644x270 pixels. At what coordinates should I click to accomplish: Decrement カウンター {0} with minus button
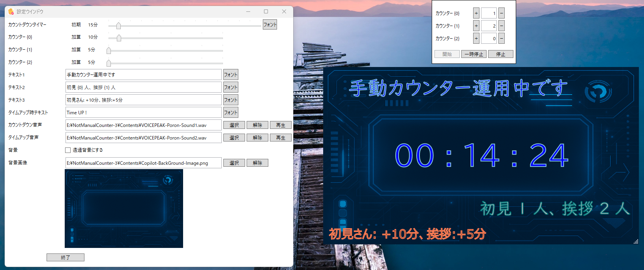(x=501, y=13)
